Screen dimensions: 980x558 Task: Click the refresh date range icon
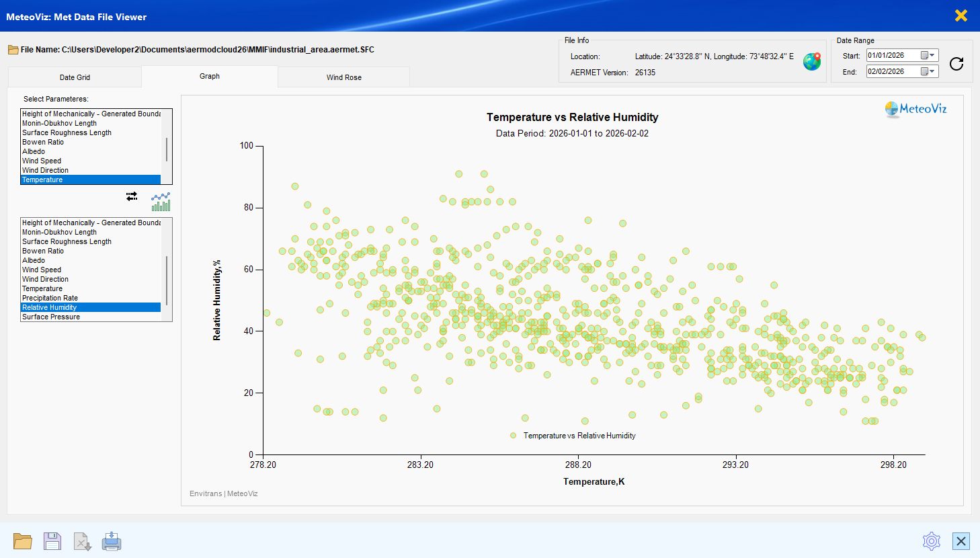coord(956,64)
